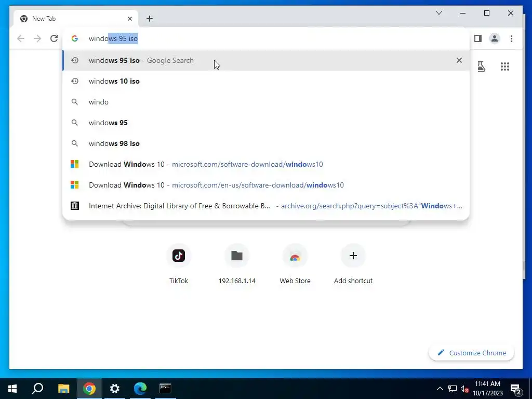Open the Chrome profile avatar
The width and height of the screenshot is (532, 399).
point(495,38)
